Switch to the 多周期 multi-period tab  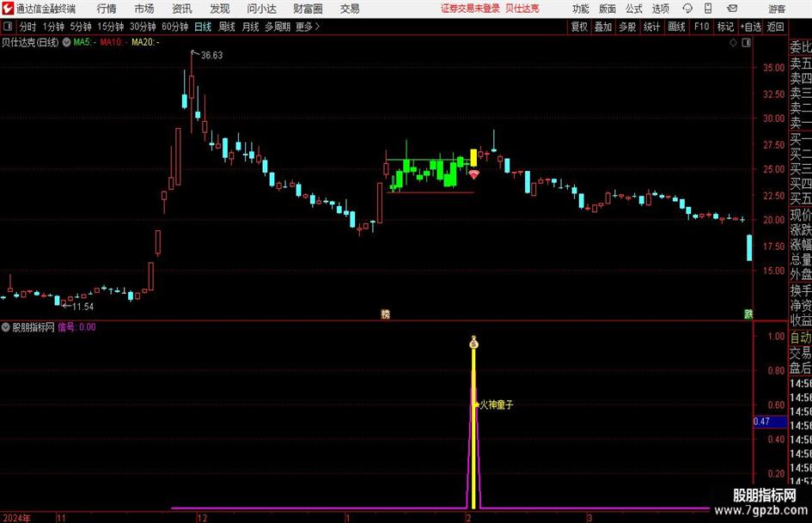point(278,27)
